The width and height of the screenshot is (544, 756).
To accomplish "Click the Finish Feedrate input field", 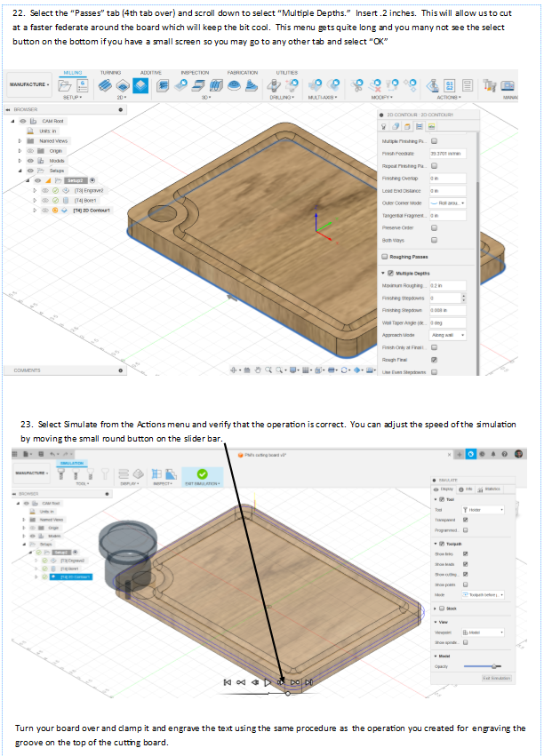I will coord(447,154).
